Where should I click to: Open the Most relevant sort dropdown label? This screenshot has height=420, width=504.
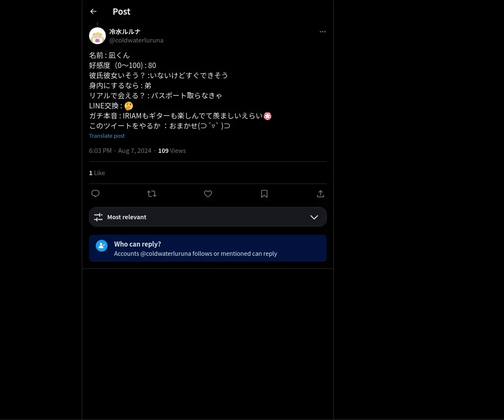tap(127, 217)
